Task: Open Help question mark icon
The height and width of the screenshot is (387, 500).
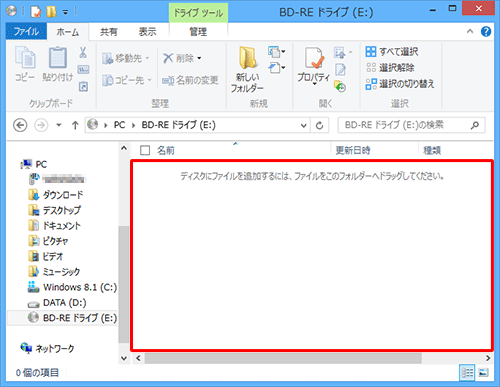Action: point(486,32)
